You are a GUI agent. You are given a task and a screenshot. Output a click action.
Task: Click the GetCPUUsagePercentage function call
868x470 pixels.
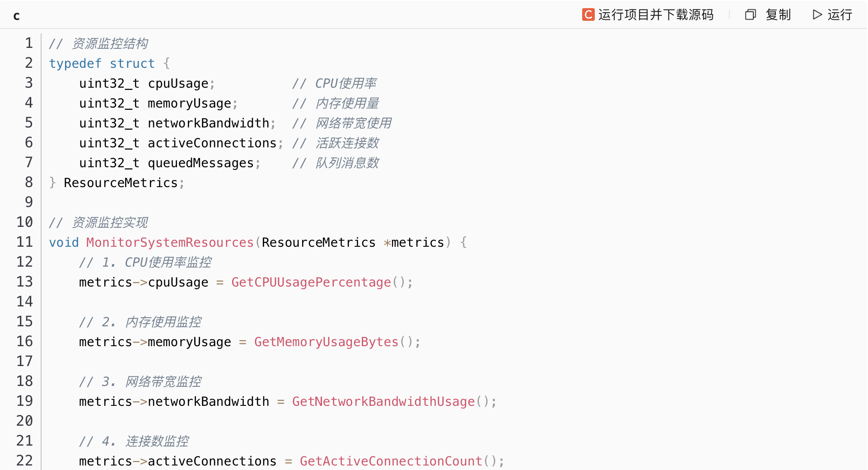coord(311,282)
